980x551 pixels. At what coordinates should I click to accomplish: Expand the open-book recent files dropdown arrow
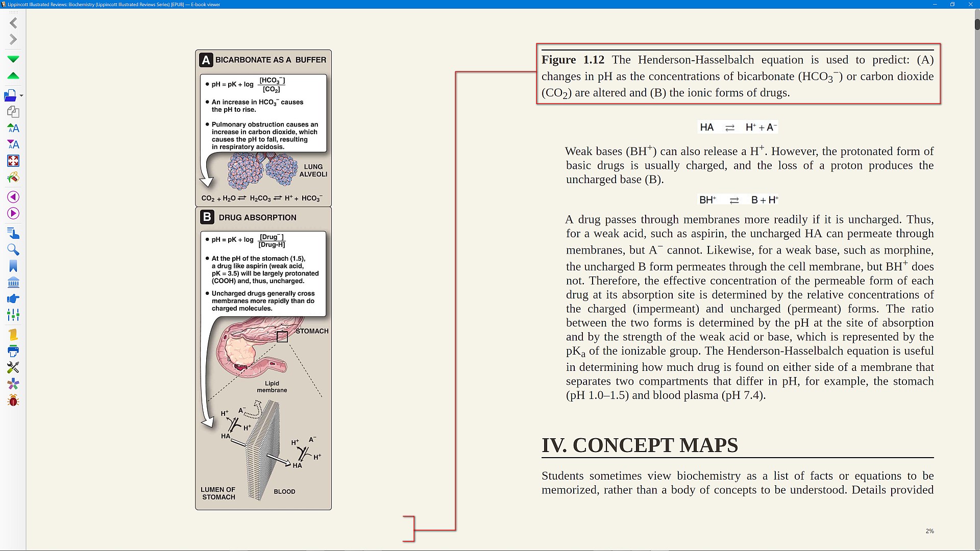tap(21, 96)
